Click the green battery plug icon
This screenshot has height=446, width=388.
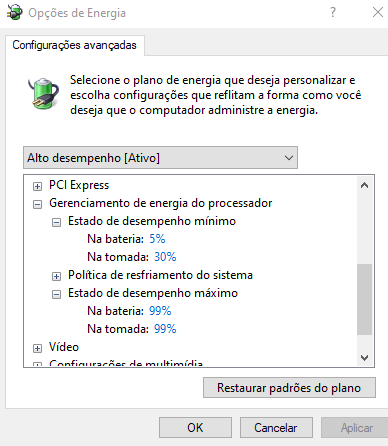click(x=43, y=93)
